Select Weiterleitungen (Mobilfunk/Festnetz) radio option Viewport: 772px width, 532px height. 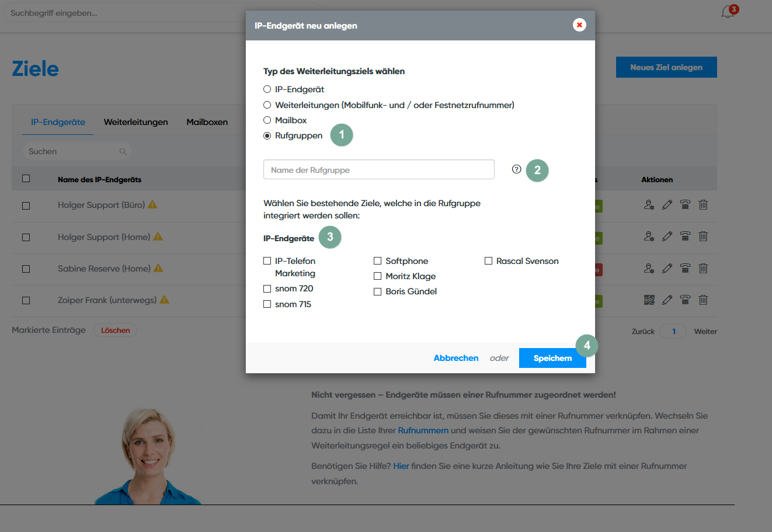[267, 105]
